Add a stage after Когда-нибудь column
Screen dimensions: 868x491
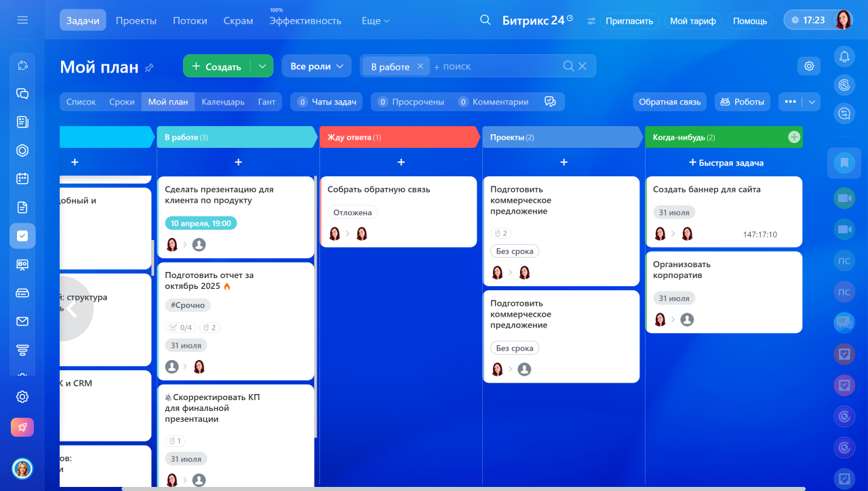coord(794,137)
